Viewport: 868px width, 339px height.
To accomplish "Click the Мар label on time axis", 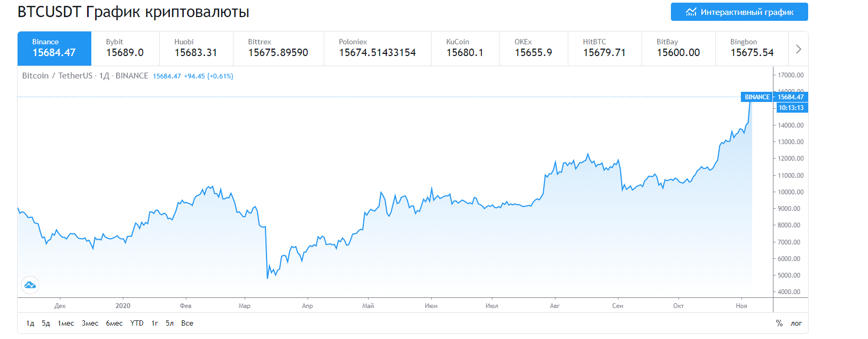I will (245, 306).
